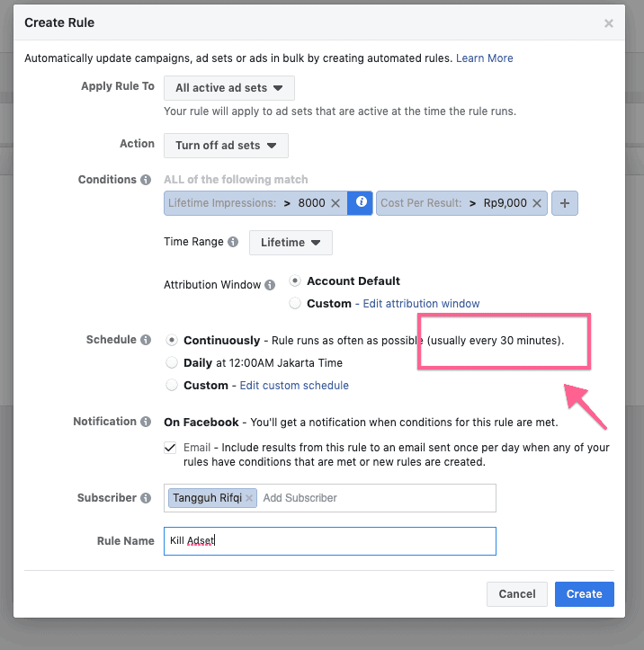The image size is (644, 650).
Task: Click the blue info icon on the impressions condition
Action: point(361,202)
